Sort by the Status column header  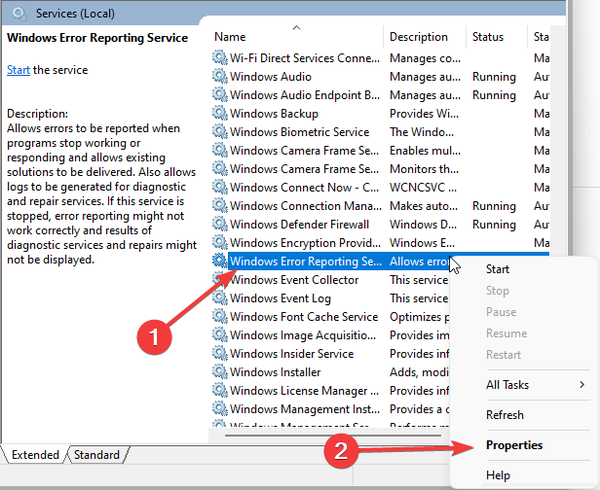tap(488, 37)
